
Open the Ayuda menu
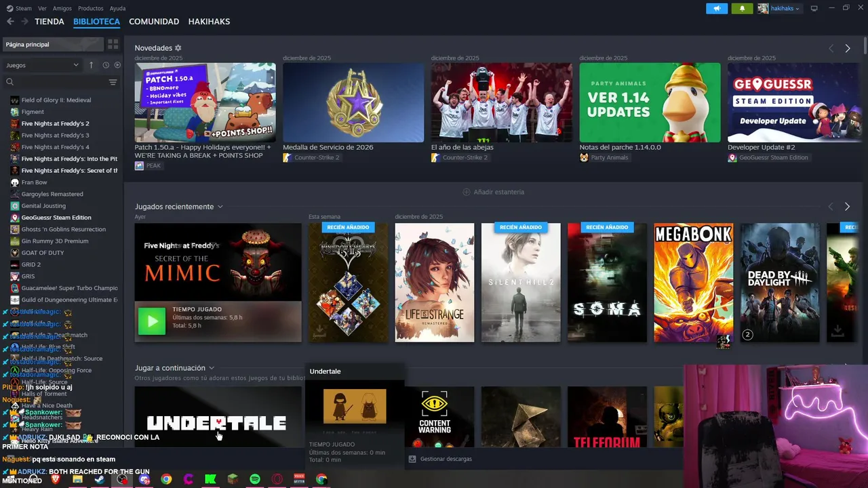tap(117, 8)
